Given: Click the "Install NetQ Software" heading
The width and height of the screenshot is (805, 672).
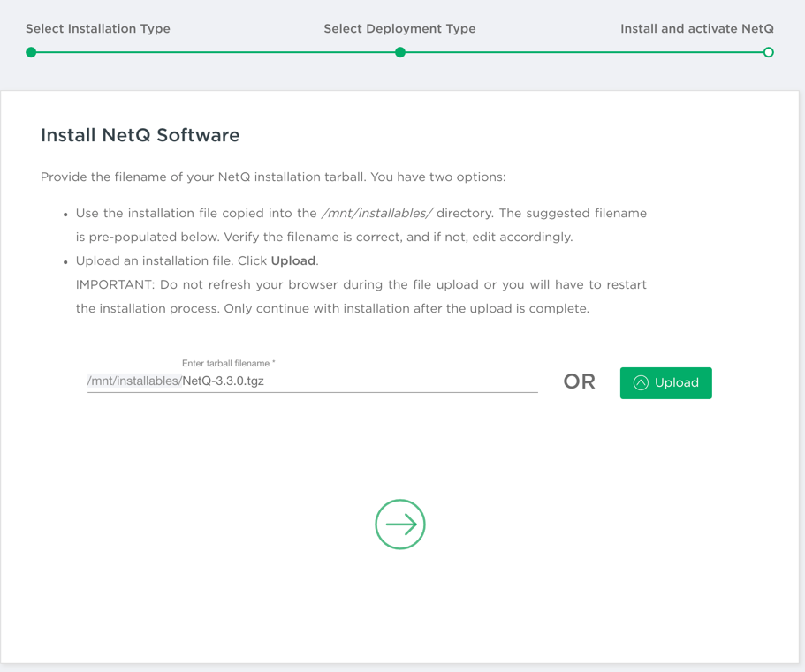Looking at the screenshot, I should tap(140, 135).
